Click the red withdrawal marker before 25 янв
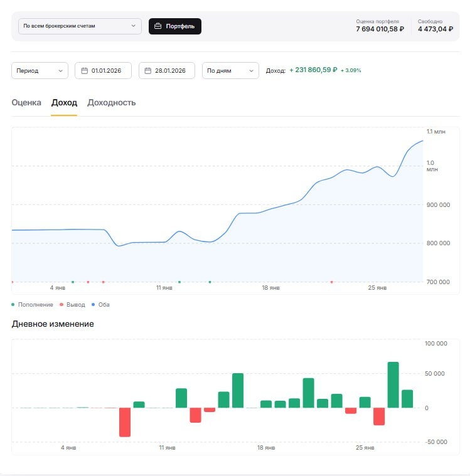The image size is (470, 476). (332, 282)
